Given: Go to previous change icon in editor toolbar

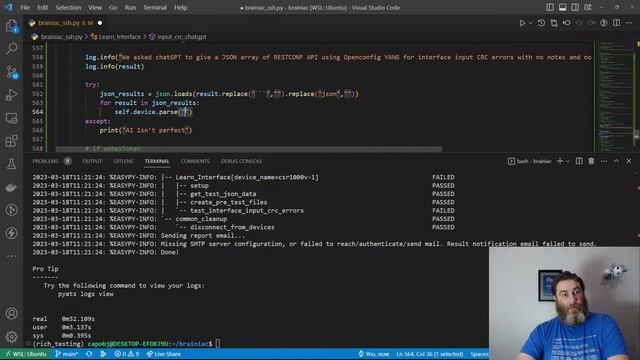Looking at the screenshot, I should pos(567,23).
